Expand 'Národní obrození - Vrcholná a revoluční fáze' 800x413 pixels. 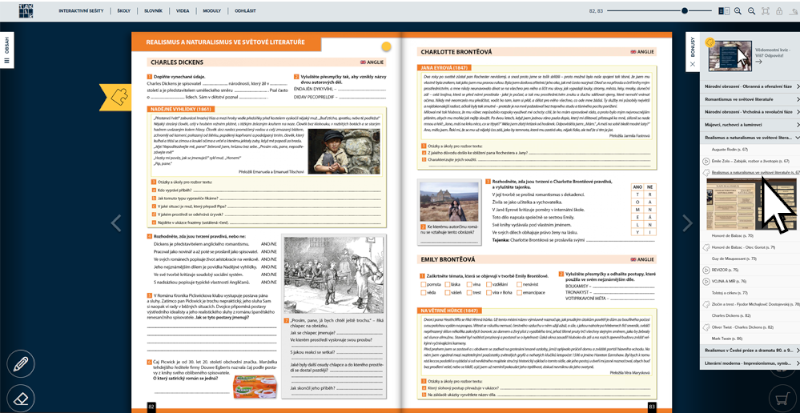point(750,112)
